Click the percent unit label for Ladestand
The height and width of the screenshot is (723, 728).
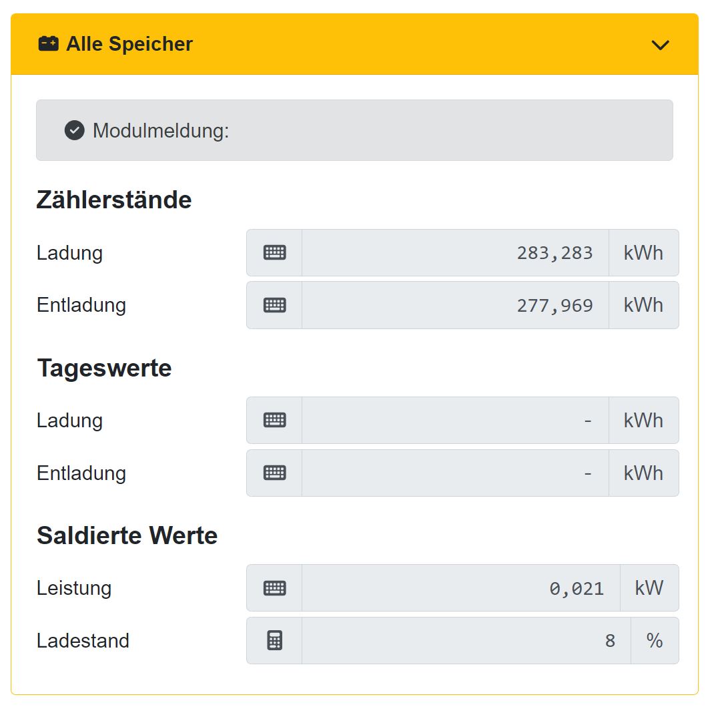point(655,641)
